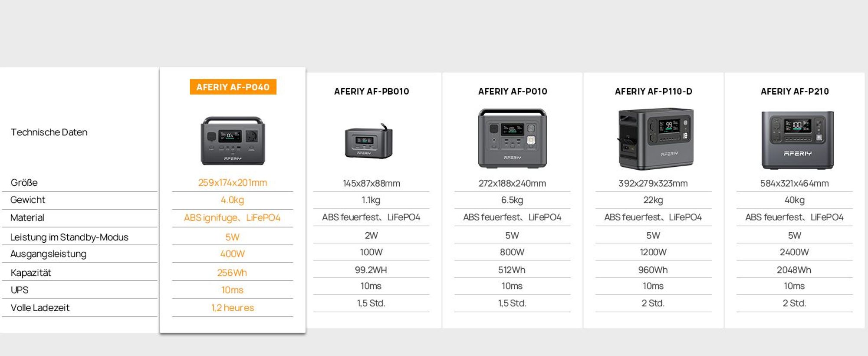Select the weight value "40kg"
This screenshot has width=868, height=356.
795,200
